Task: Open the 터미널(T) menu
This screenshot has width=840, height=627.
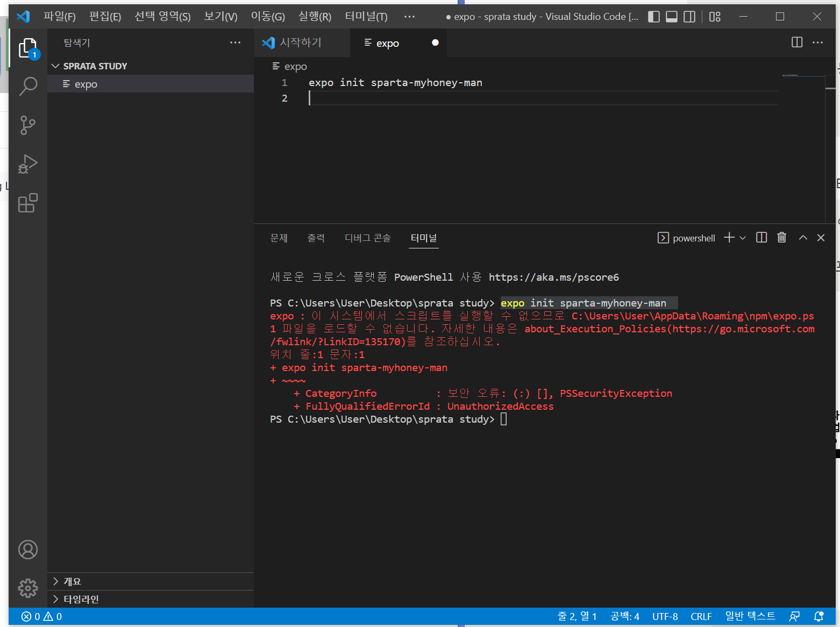Action: 366,17
